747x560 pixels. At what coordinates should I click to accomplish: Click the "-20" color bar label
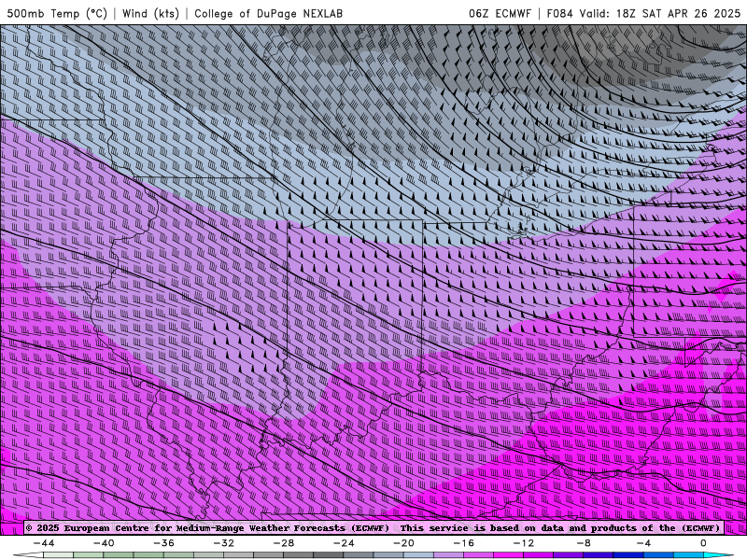coord(403,543)
